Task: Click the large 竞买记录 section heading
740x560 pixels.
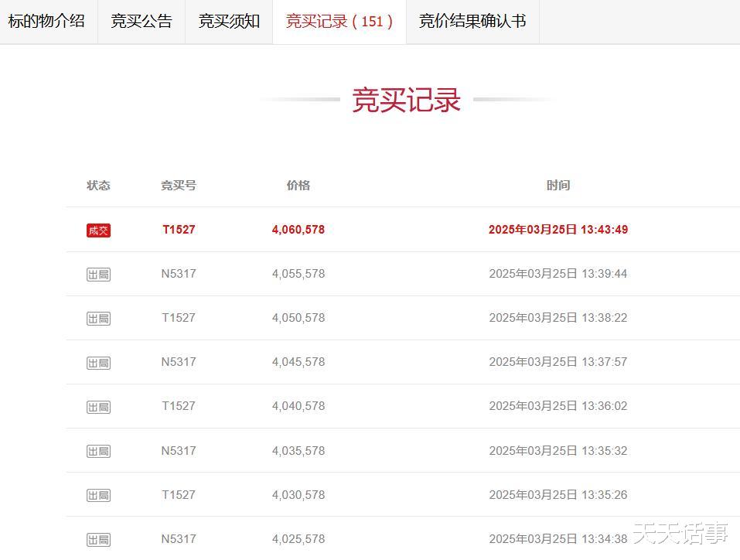Action: point(406,100)
